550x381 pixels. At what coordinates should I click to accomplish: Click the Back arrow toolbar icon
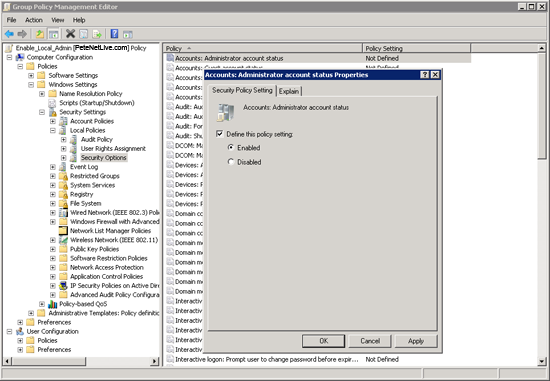(9, 34)
